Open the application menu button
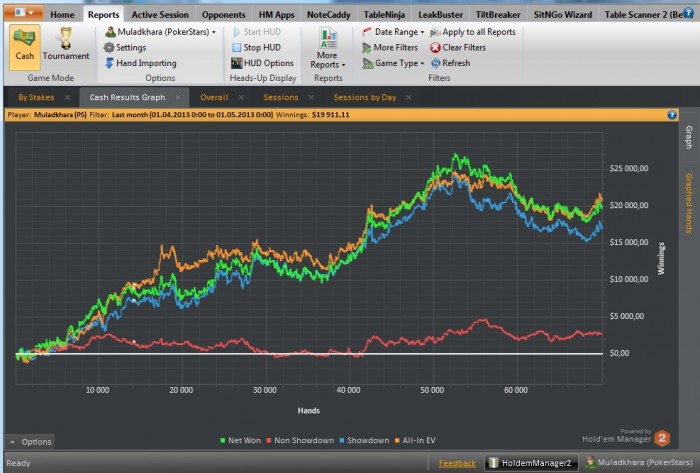 [x=23, y=13]
